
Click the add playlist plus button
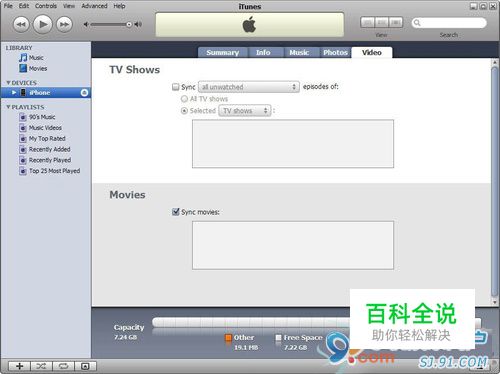19,366
